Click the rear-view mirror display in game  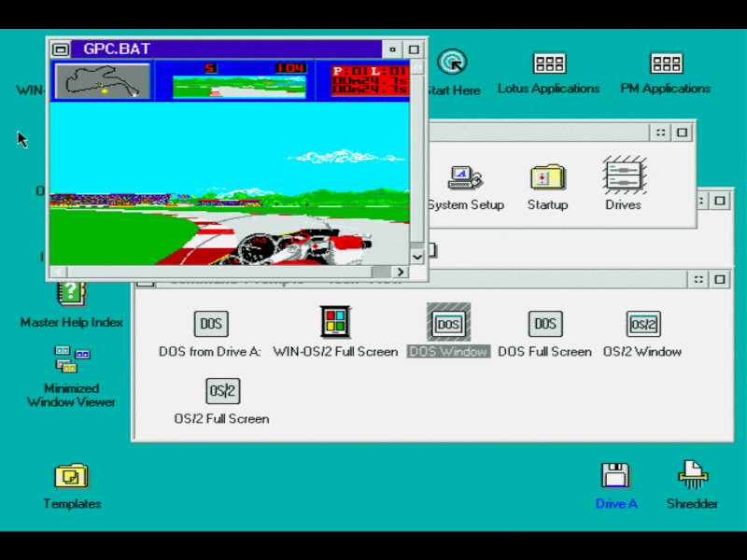(239, 87)
